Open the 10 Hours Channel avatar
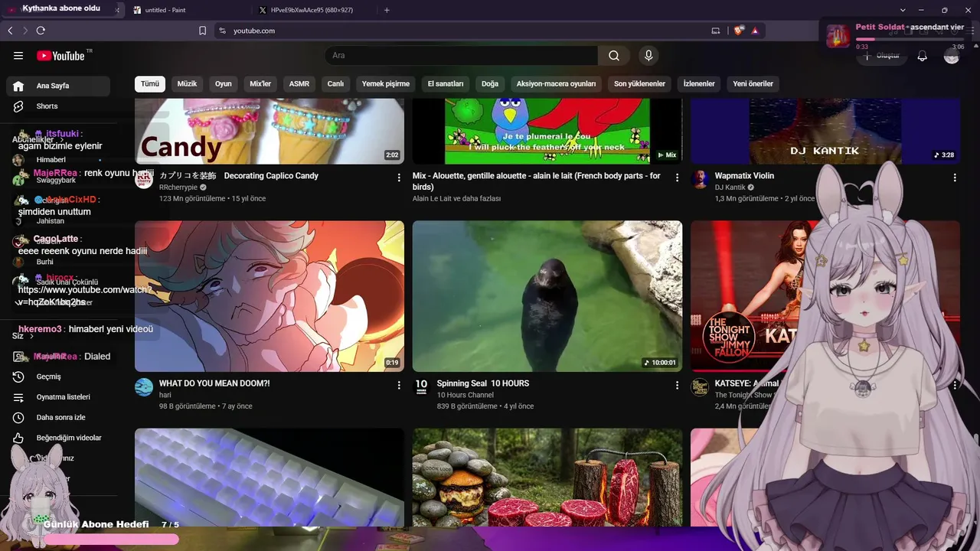Image resolution: width=980 pixels, height=551 pixels. pos(422,387)
